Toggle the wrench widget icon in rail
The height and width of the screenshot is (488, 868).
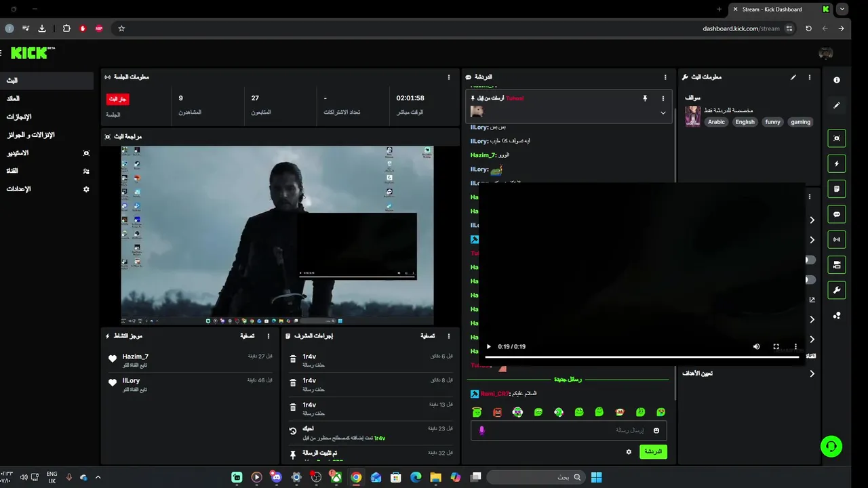click(837, 290)
